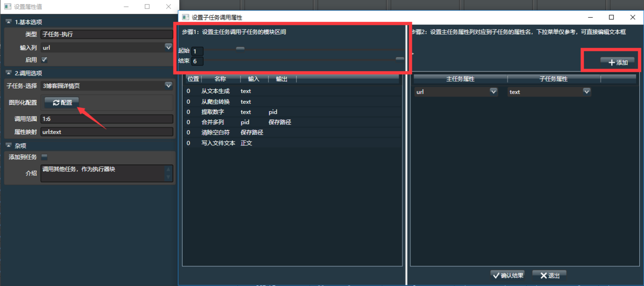Open the 子任务-选择 dropdown
This screenshot has height=286, width=644.
(x=168, y=85)
